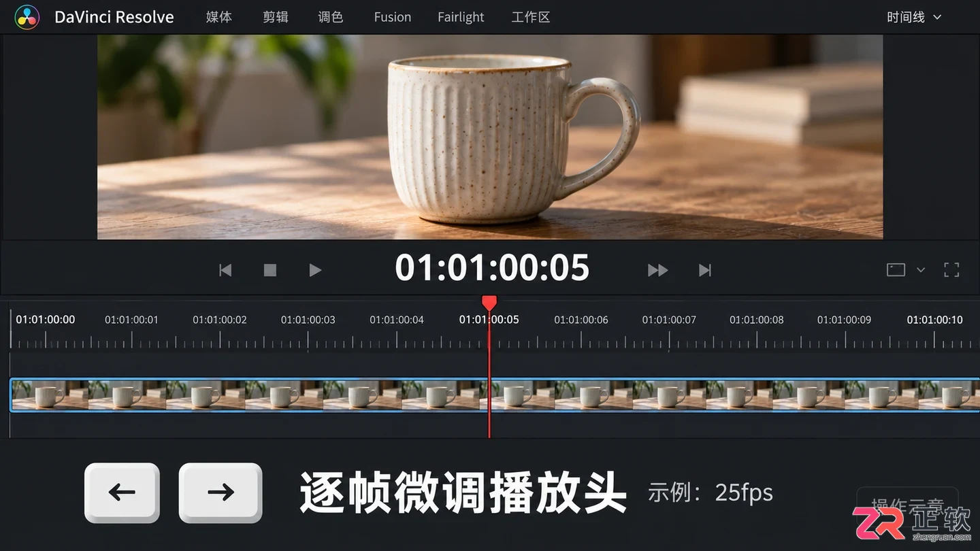Start playback with the play icon

coord(314,270)
